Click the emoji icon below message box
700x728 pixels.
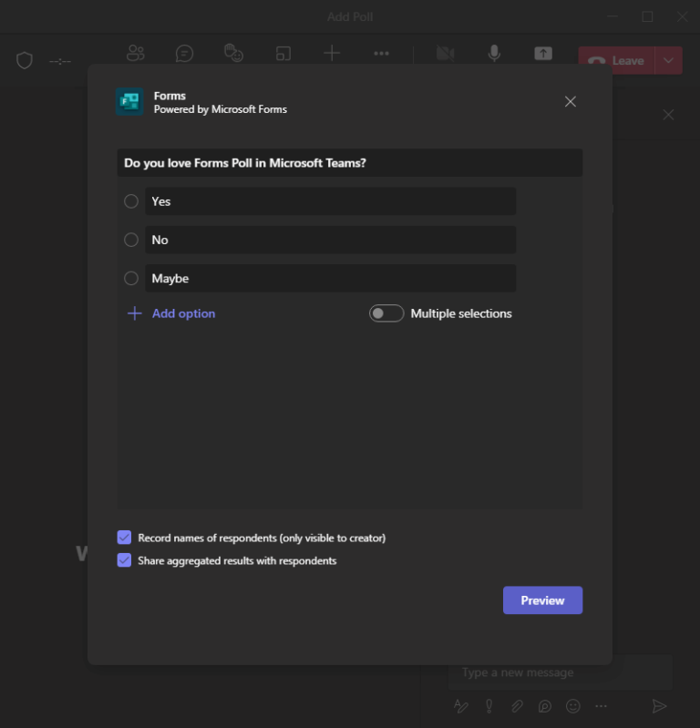pyautogui.click(x=573, y=706)
